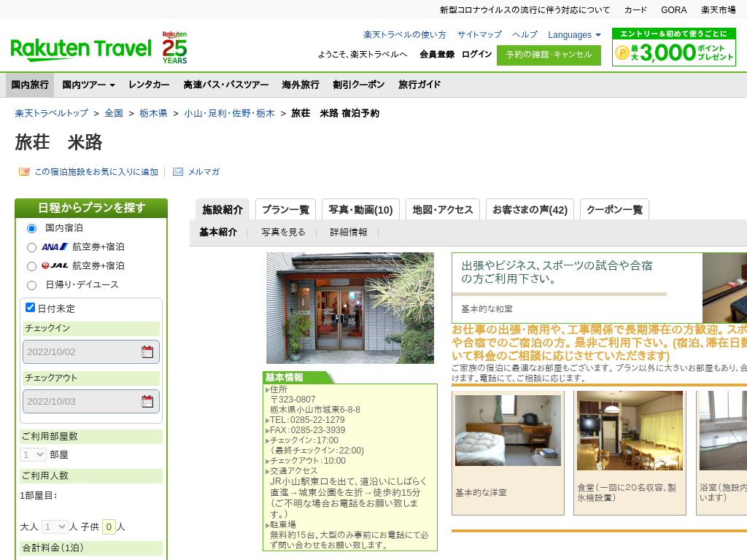Click the address 栃木県小山市城東6-8-8

point(315,410)
